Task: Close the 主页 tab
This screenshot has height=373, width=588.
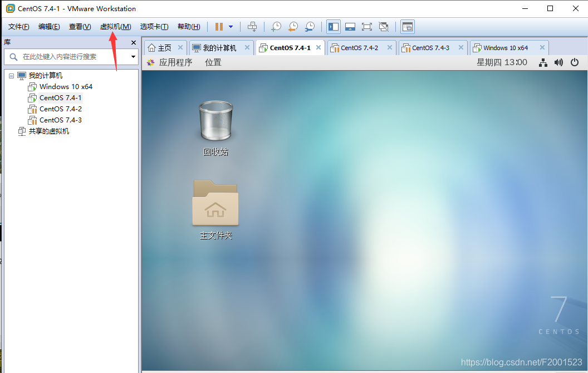Action: [x=180, y=47]
